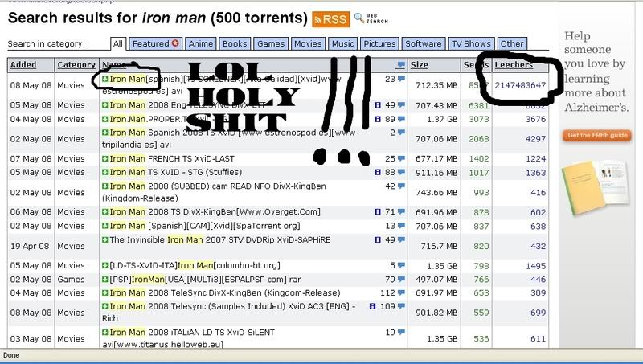
Task: Sort results by Leechers column header
Action: 514,65
